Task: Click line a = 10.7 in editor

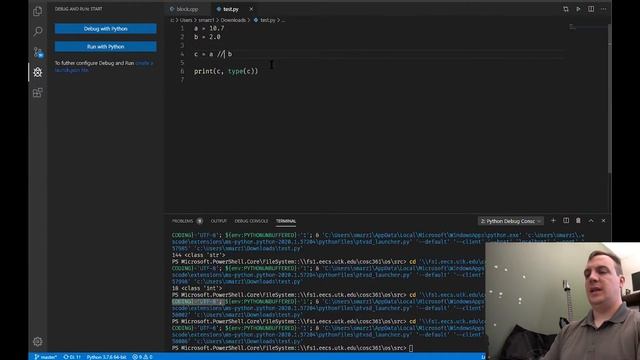Action: click(x=209, y=28)
